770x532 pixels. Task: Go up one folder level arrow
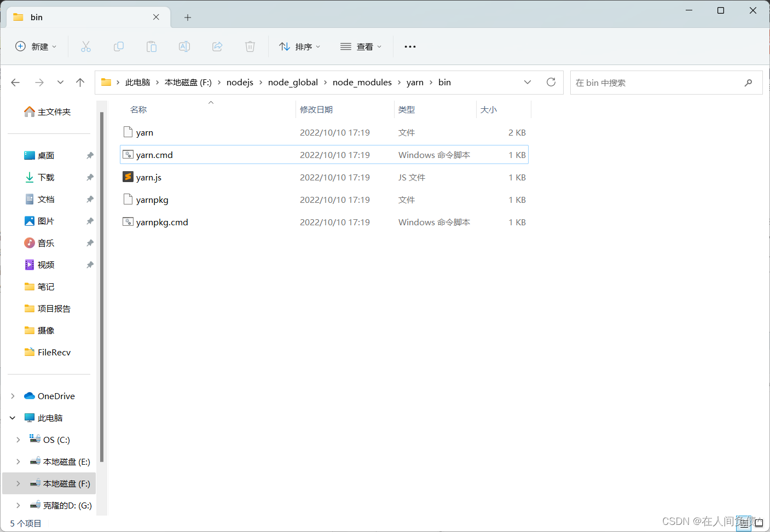coord(80,82)
